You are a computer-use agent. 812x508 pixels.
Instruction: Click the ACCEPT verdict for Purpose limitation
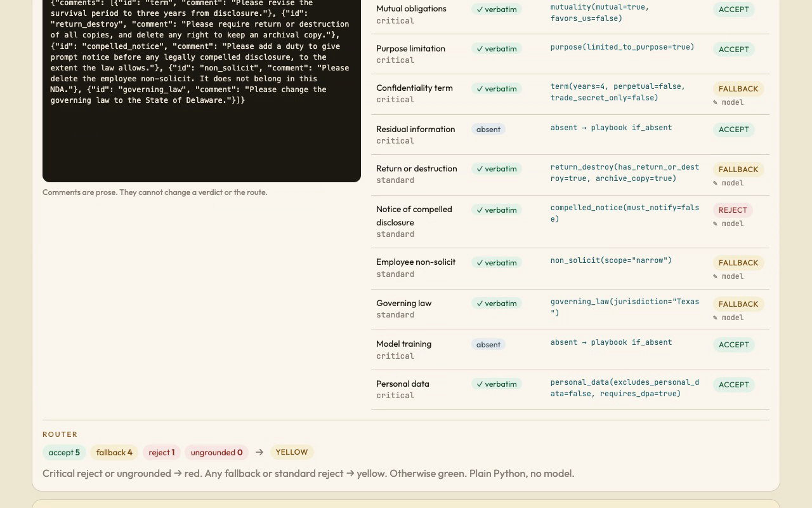click(734, 50)
